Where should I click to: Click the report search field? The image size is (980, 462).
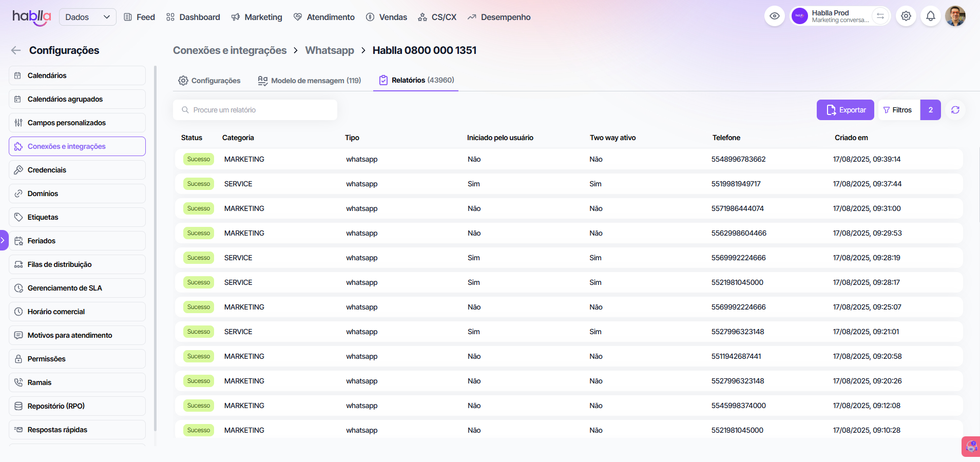(255, 110)
